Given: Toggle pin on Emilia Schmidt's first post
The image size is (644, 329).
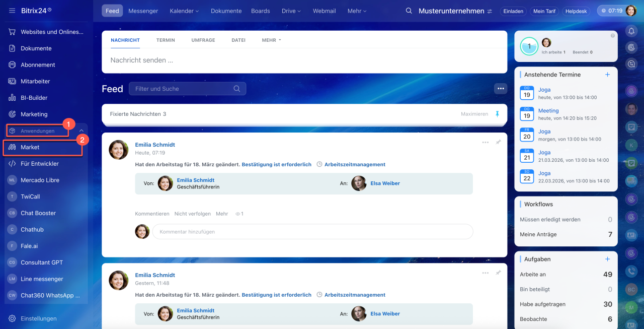Looking at the screenshot, I should pos(498,143).
